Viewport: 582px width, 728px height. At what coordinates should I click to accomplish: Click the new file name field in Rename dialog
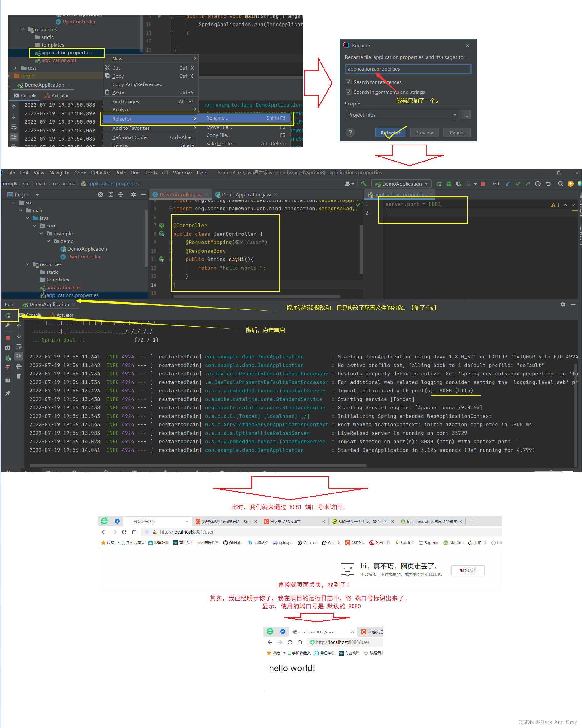point(408,69)
